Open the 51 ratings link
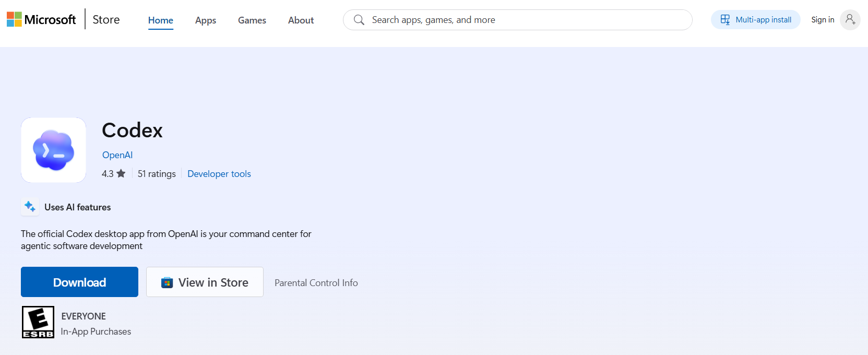 157,174
